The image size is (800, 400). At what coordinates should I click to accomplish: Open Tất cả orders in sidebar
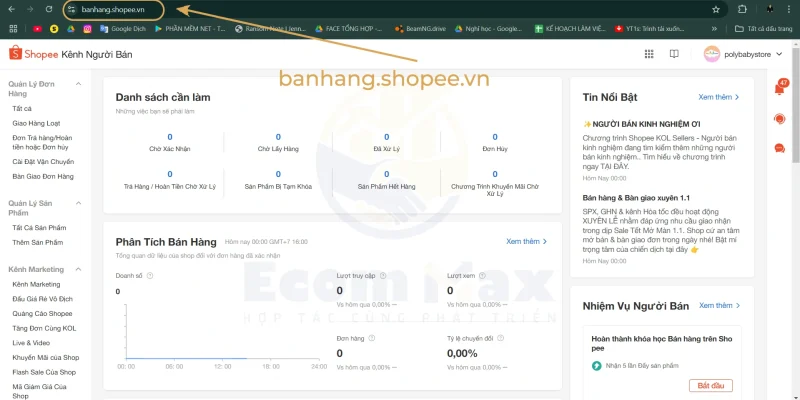click(x=22, y=109)
